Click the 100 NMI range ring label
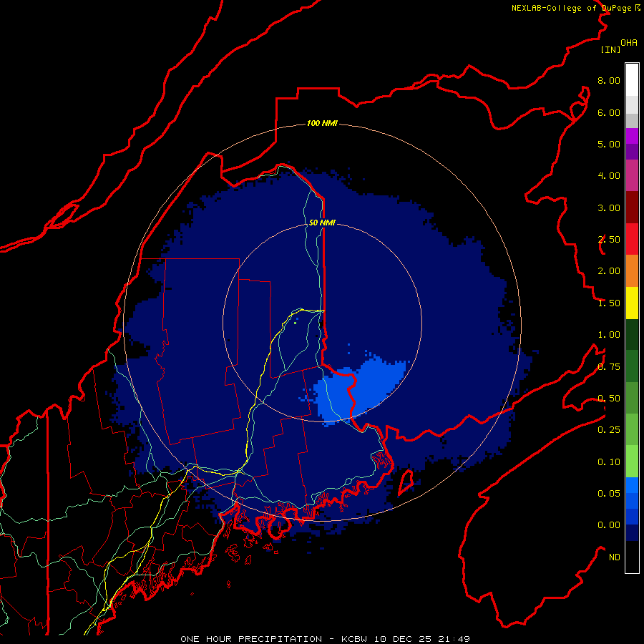Screen dimensions: 644x644 323,123
